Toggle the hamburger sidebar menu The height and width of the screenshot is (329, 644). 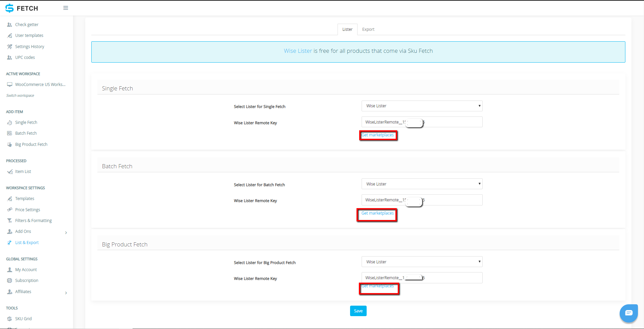coord(66,8)
